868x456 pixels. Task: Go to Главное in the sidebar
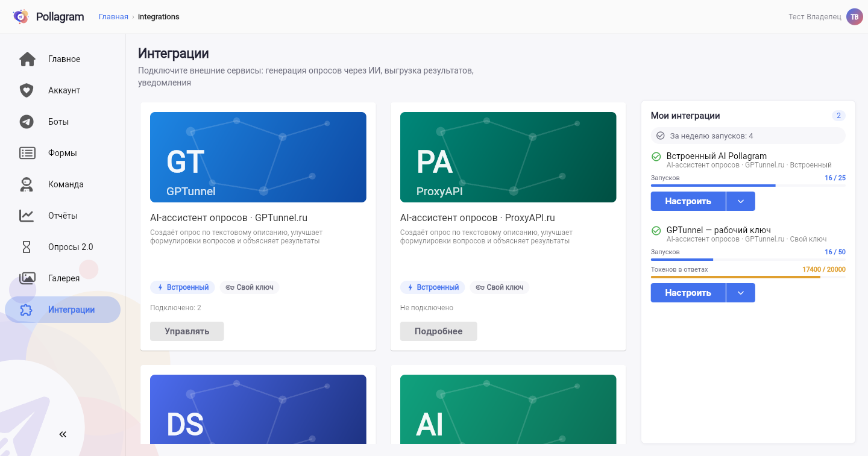pos(63,59)
